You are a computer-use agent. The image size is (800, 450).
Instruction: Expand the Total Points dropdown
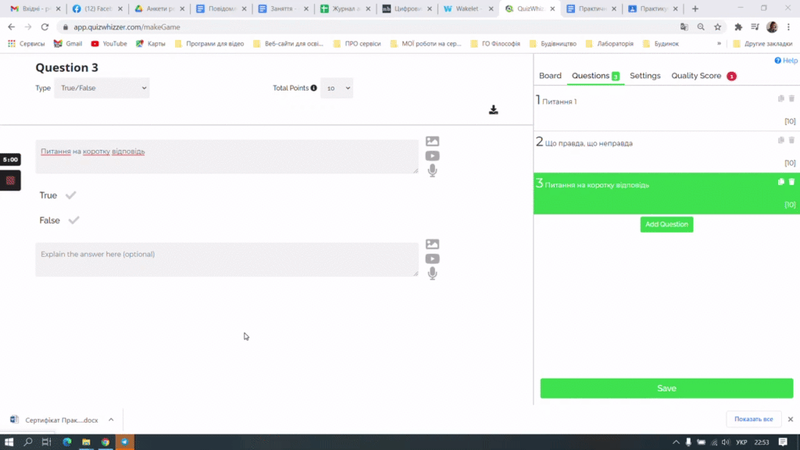[x=337, y=88]
